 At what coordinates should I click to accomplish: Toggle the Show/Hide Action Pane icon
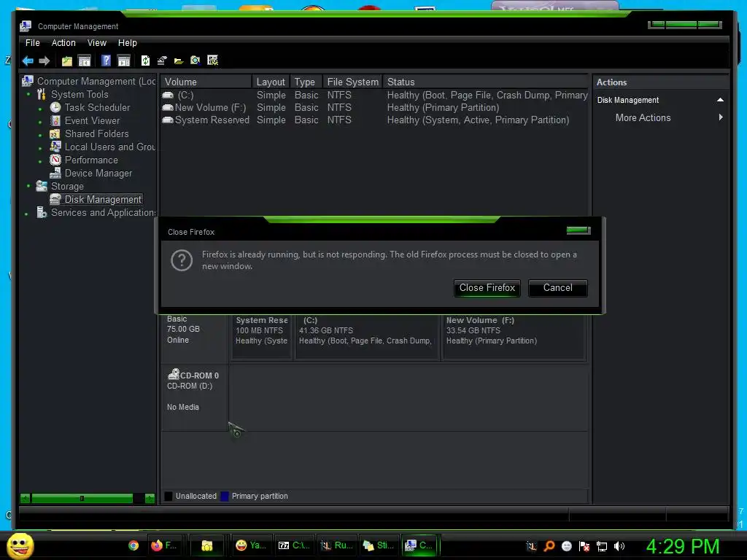tap(124, 61)
